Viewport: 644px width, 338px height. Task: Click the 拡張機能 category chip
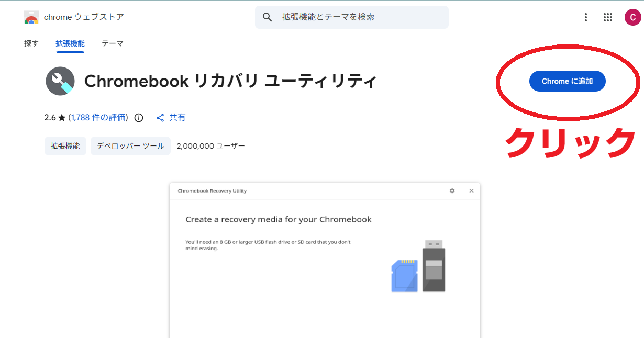coord(65,146)
